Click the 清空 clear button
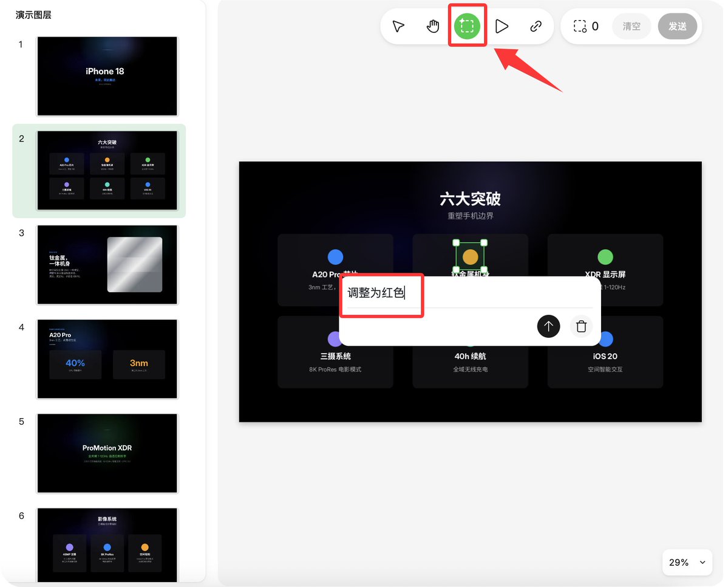 (x=631, y=26)
